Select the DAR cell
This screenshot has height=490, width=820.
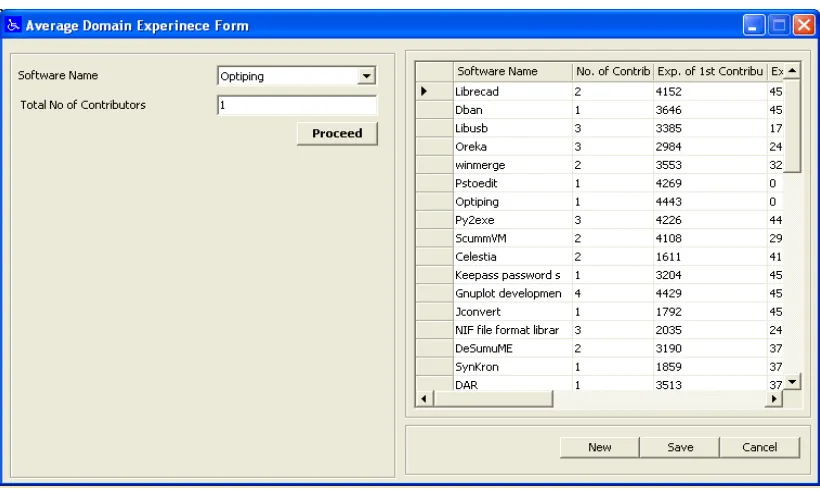[x=512, y=383]
